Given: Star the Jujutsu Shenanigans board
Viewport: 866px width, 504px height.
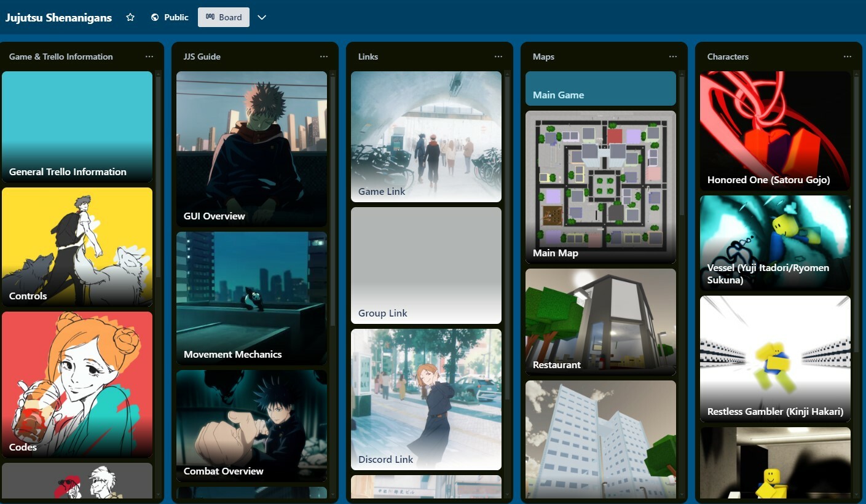Looking at the screenshot, I should click(x=130, y=17).
